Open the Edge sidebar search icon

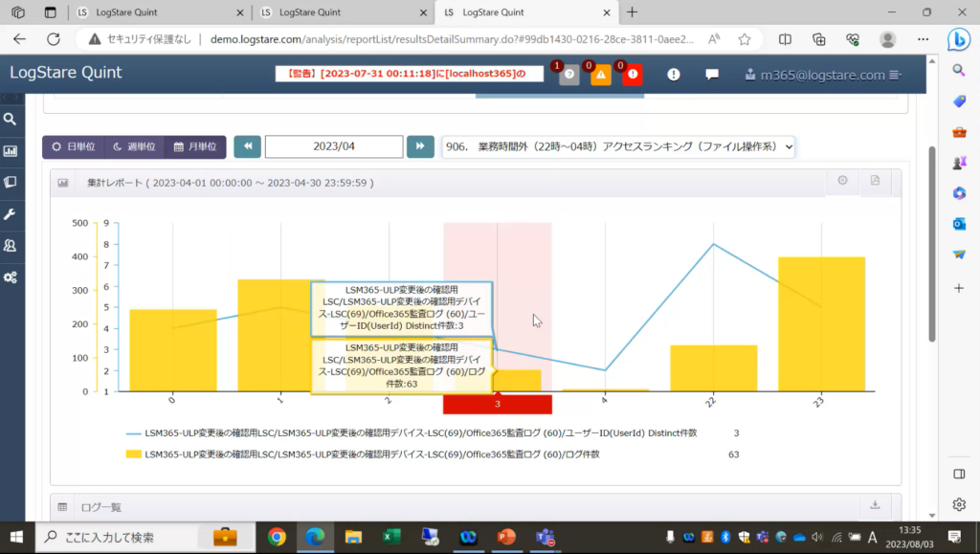(x=959, y=70)
